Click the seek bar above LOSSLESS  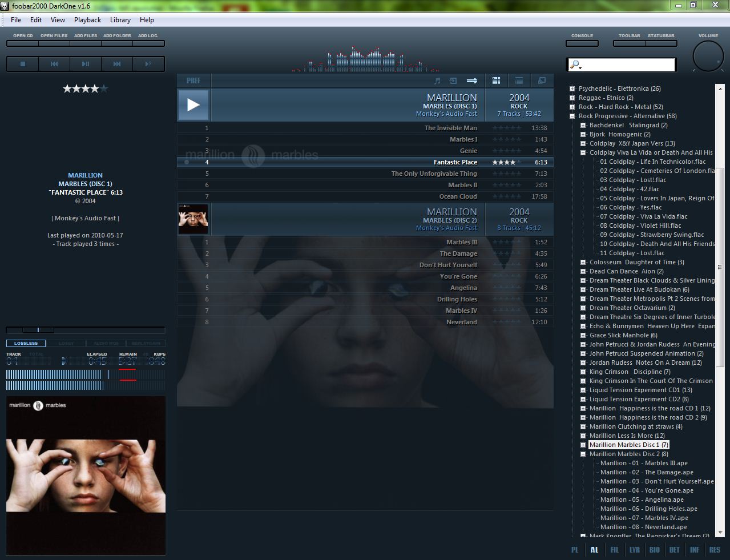click(x=86, y=330)
